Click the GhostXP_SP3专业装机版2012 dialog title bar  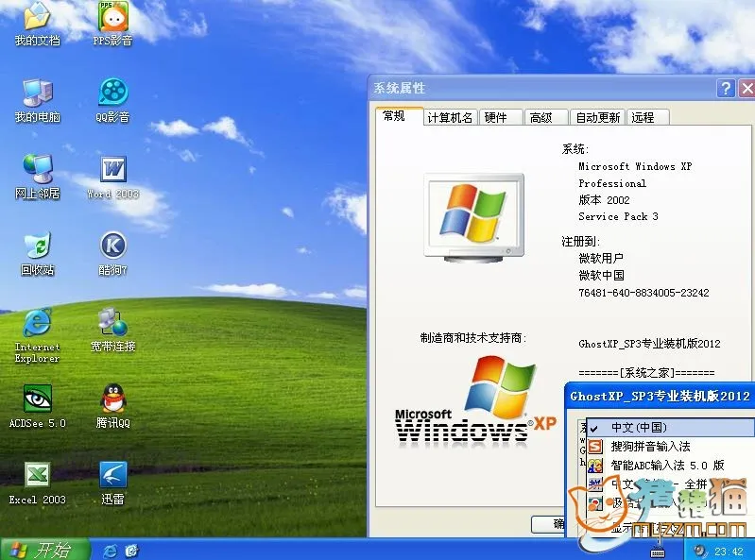pos(660,397)
